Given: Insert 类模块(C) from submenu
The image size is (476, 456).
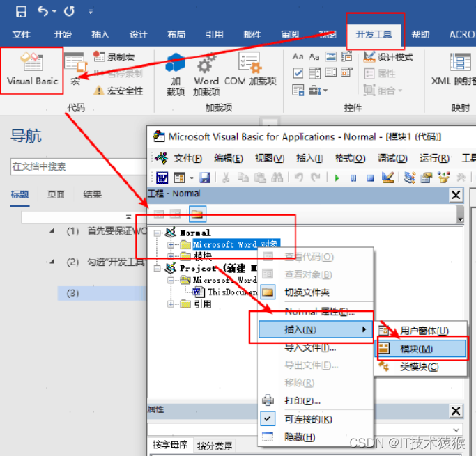Looking at the screenshot, I should click(420, 367).
